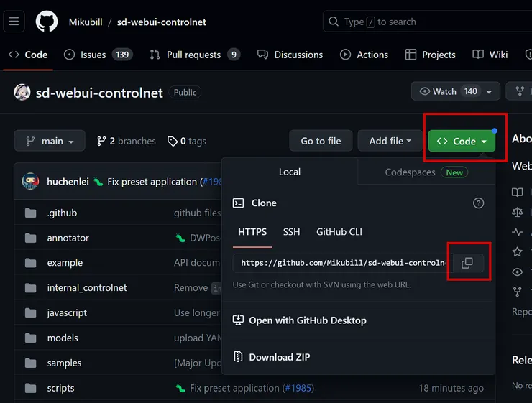Screen dimensions: 532x403
Task: Focus the search input field
Action: click(x=424, y=22)
